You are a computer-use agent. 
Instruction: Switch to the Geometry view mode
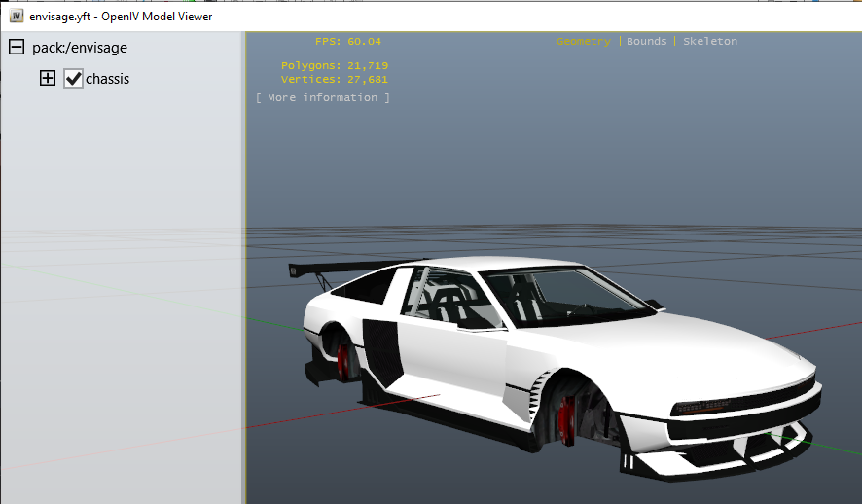pos(583,41)
